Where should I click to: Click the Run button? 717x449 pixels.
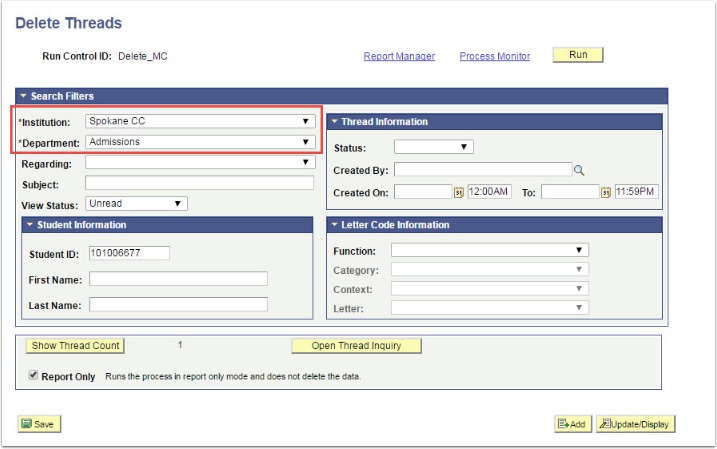578,55
